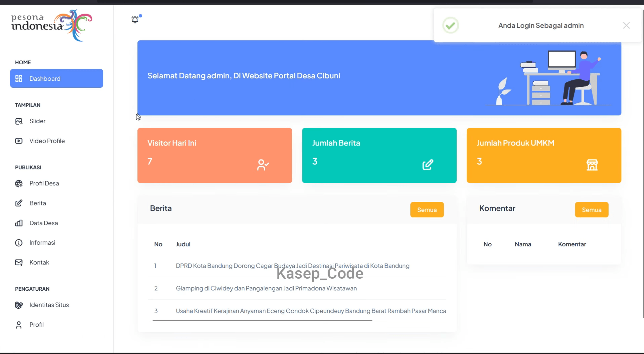This screenshot has width=644, height=354.
Task: Select news row "Usaha Kreatif Kerajinan Anyaman Eceng Gondok"
Action: pos(297,311)
